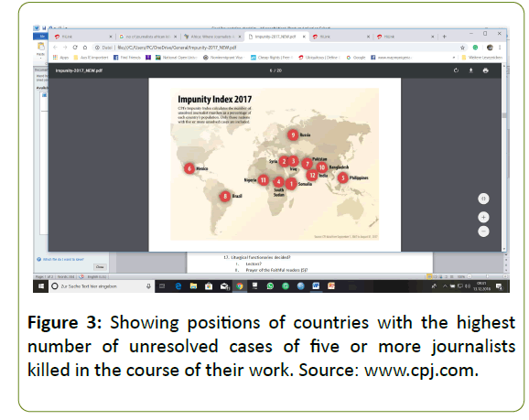
Task: Zoom out with the PDF minus button
Action: pos(483,232)
